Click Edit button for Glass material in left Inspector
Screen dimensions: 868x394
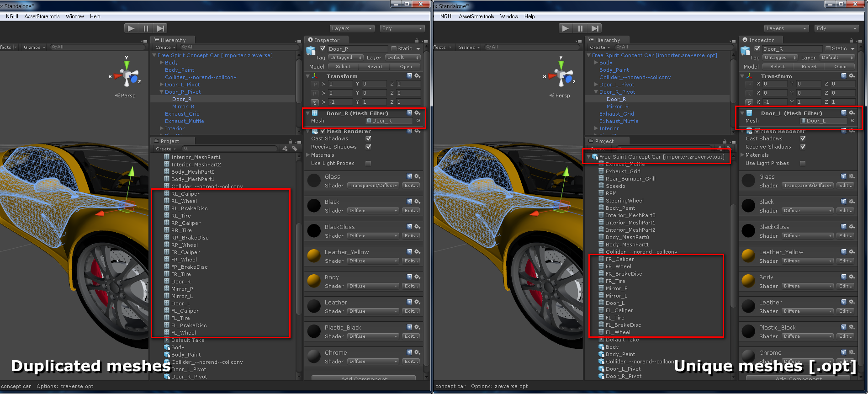(411, 186)
